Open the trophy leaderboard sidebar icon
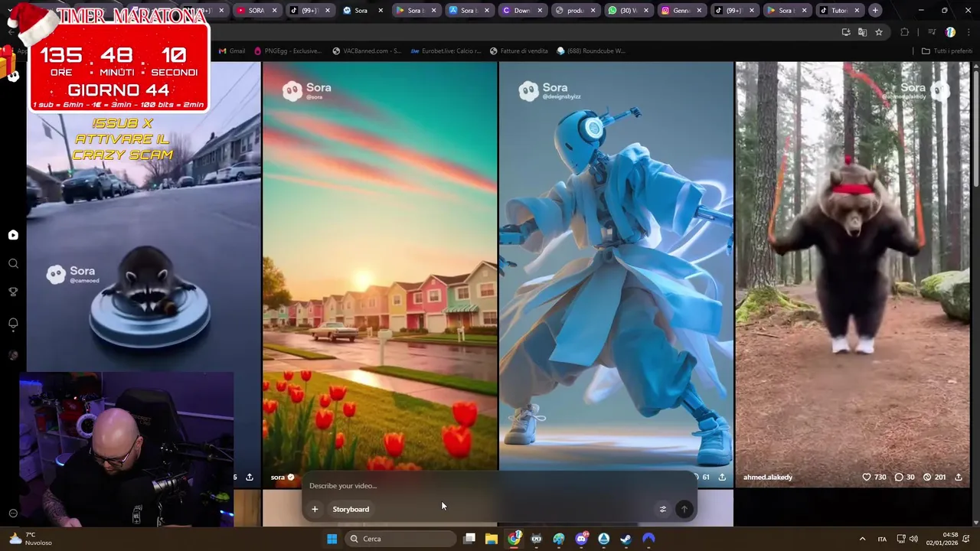 (13, 292)
